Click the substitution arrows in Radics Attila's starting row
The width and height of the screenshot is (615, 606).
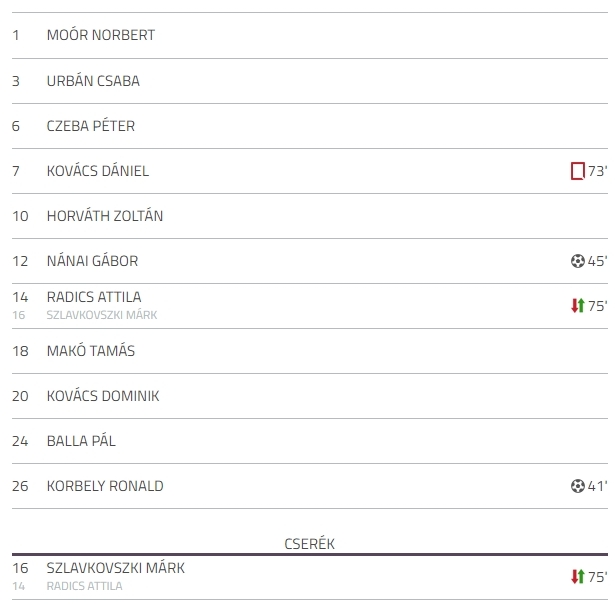(577, 306)
